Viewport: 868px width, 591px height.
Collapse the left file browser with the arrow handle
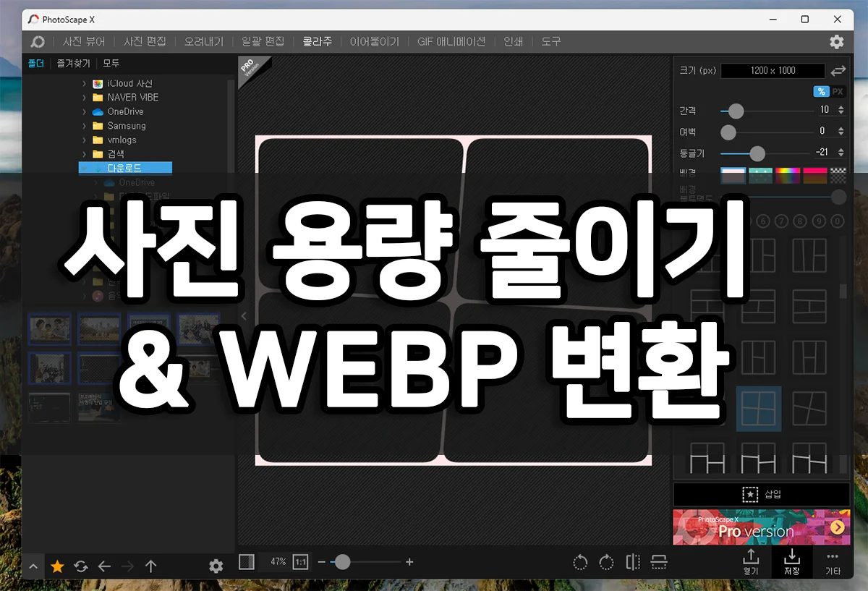coord(244,315)
